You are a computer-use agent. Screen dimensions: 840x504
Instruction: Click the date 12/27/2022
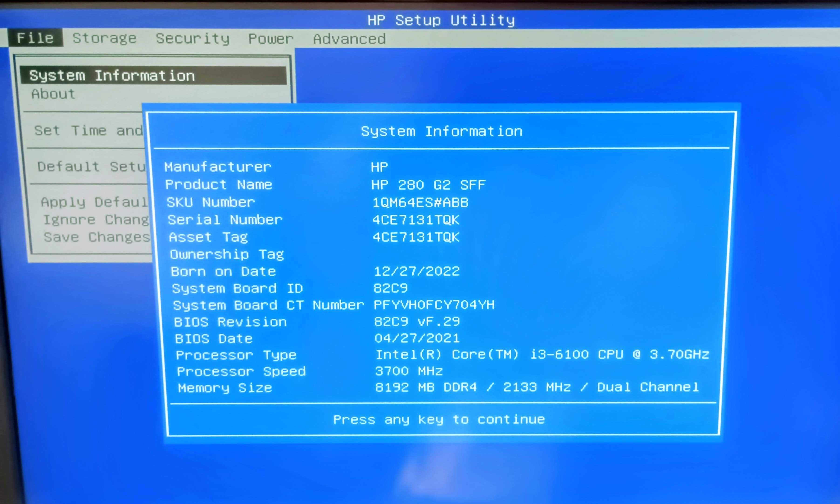point(417,271)
